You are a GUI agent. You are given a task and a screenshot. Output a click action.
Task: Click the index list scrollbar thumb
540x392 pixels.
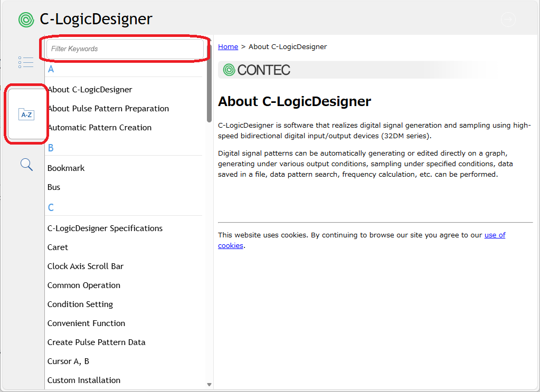pyautogui.click(x=209, y=84)
